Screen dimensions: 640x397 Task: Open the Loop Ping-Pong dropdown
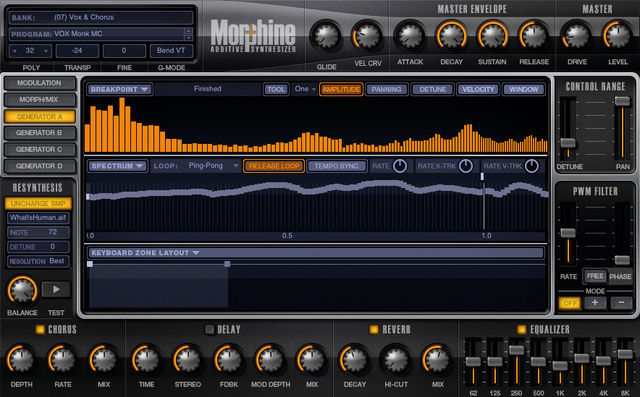pyautogui.click(x=212, y=166)
